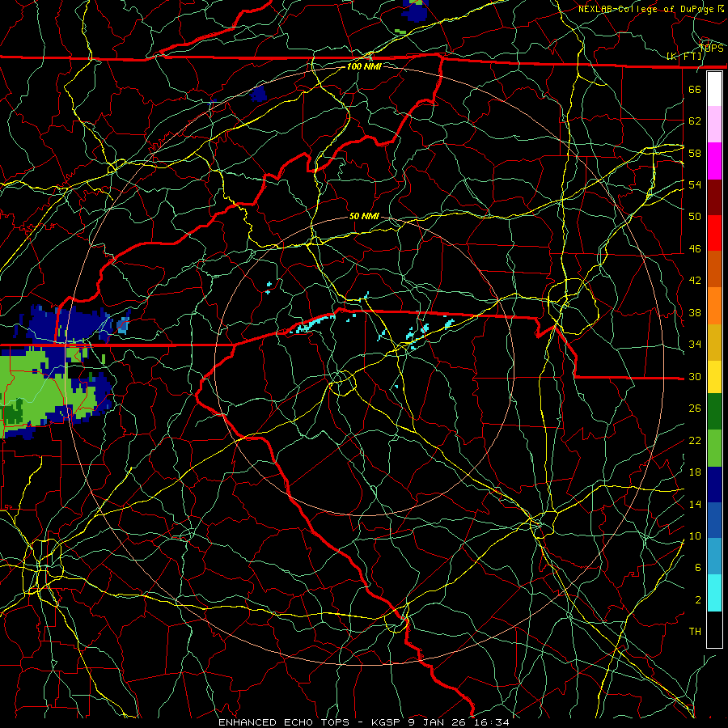This screenshot has height=728, width=728.
Task: Click the elongated cyan echo near map center
Action: pos(312,324)
